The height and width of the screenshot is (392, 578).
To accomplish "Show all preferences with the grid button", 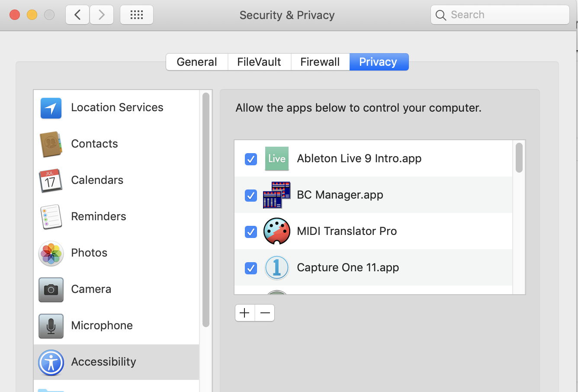I will click(x=137, y=15).
